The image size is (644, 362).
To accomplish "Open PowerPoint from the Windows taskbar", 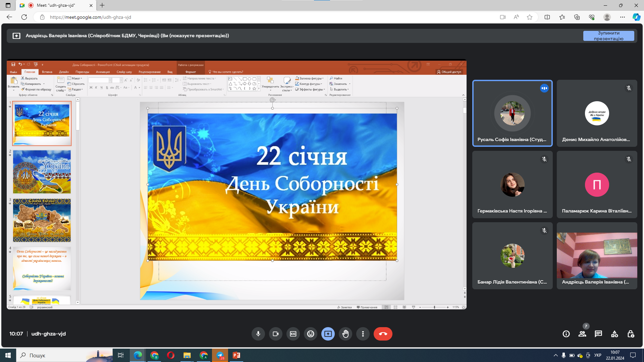I will (236, 355).
